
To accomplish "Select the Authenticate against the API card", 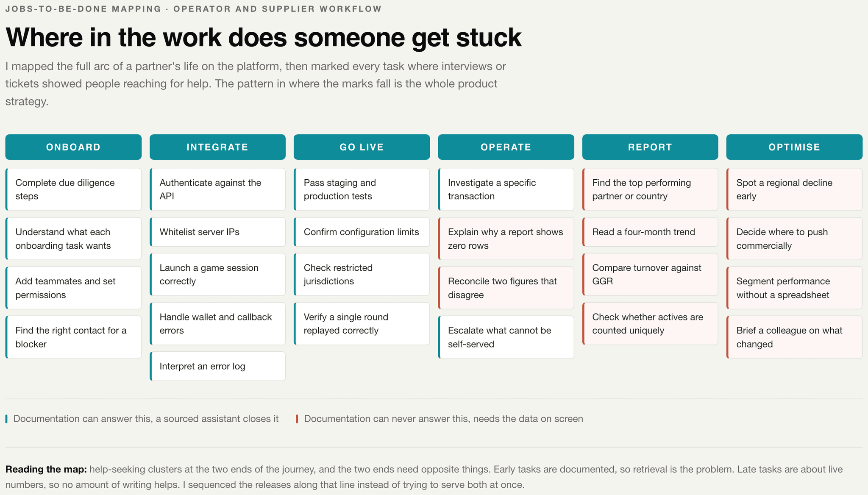I will click(217, 189).
